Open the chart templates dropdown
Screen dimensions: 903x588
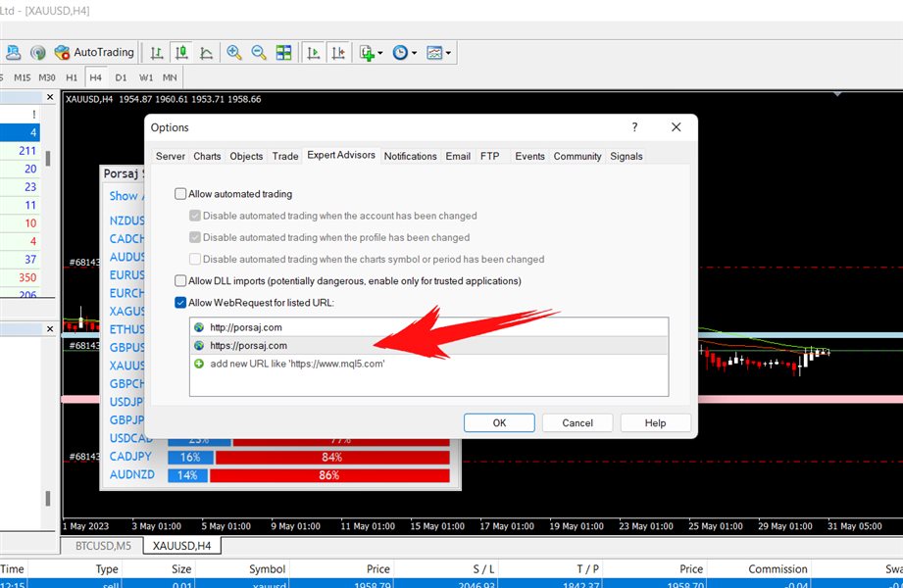point(439,53)
